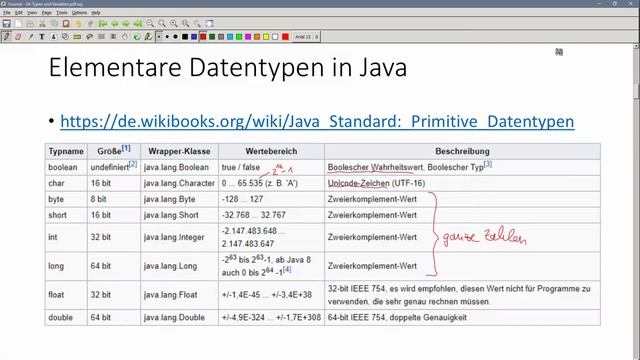Screen dimensions: 640x360
Task: Select the Vertical Space tool
Action: [x=113, y=37]
